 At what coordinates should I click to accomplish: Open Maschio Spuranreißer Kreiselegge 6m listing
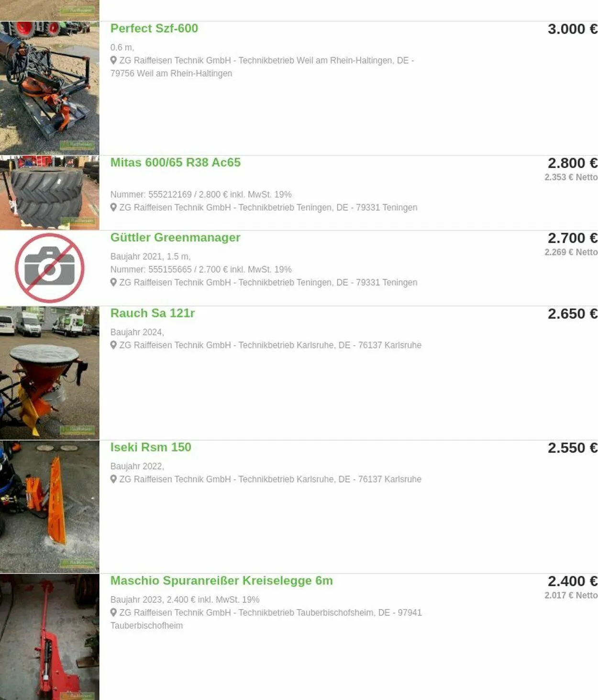click(x=221, y=581)
